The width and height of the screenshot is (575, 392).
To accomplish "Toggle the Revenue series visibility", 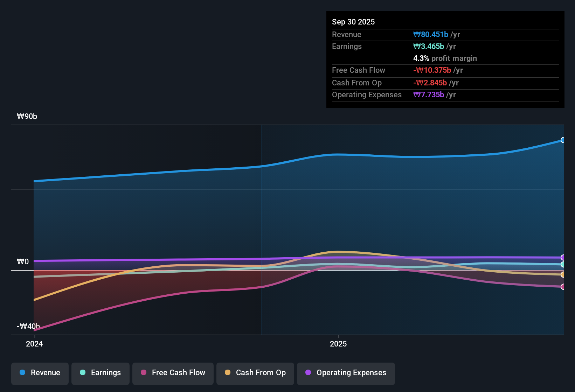I will click(40, 373).
